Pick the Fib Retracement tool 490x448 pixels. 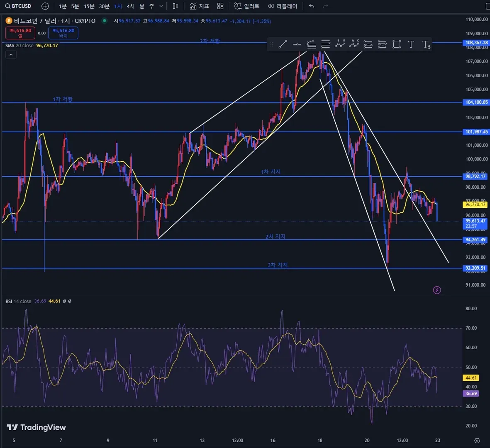326,44
